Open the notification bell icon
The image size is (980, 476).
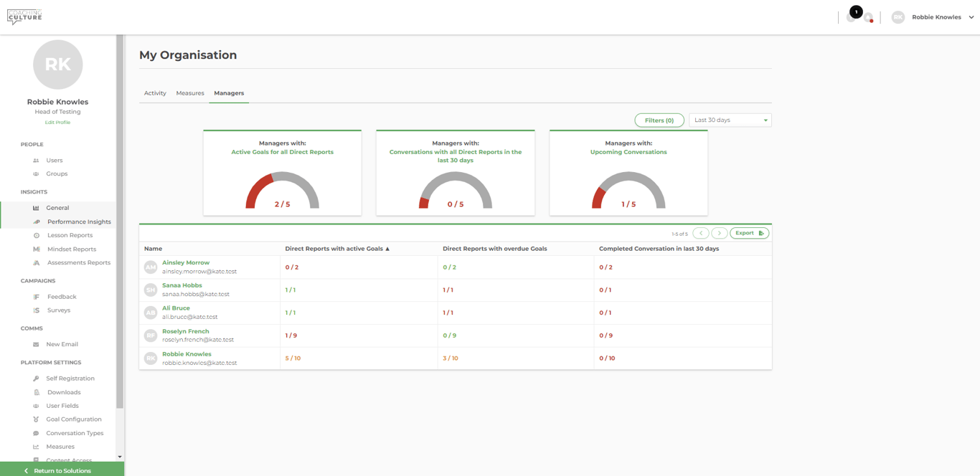coord(869,18)
